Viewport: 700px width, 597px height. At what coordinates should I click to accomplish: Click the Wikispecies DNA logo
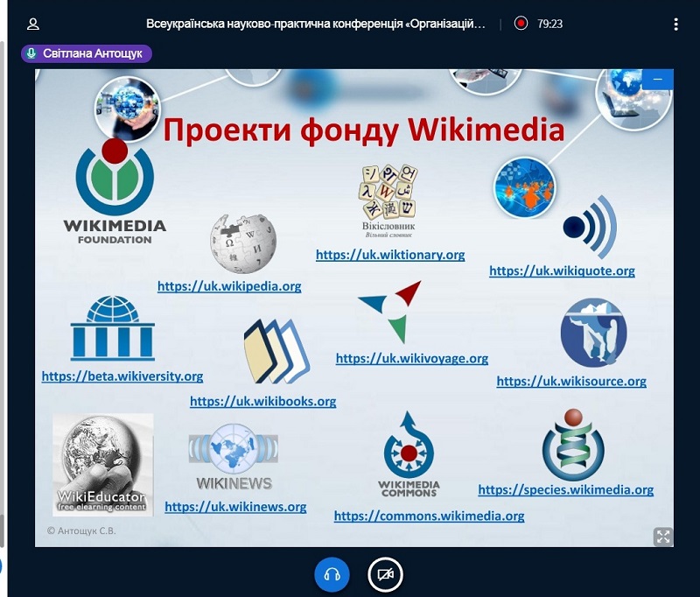[572, 444]
